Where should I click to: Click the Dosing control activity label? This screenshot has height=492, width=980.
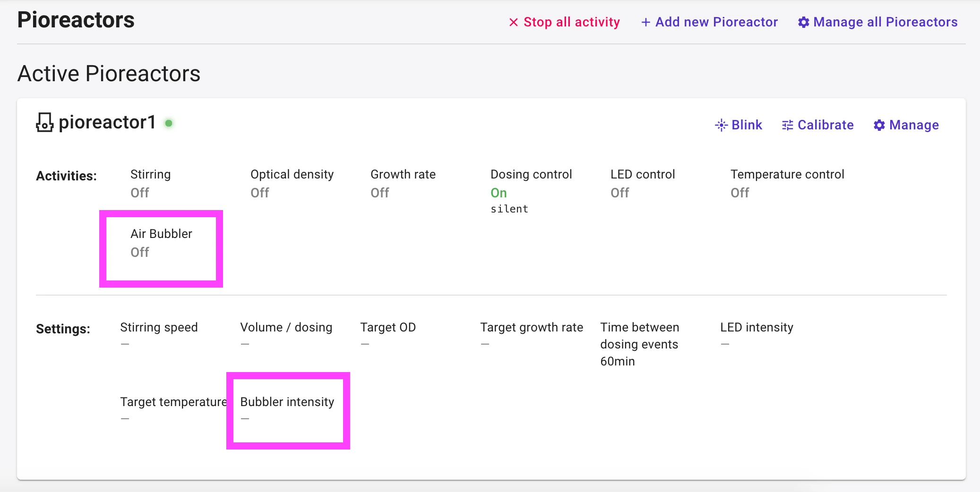[x=531, y=174]
